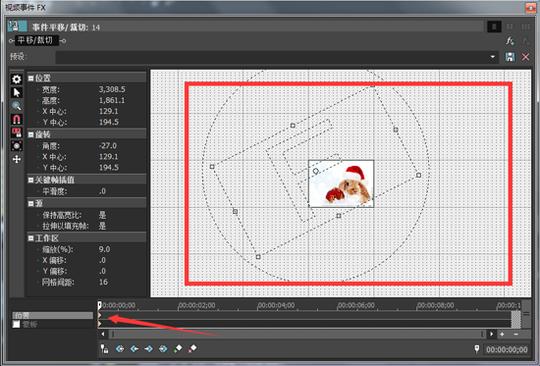Click the cursor position field 00:00:00;00

[507, 350]
